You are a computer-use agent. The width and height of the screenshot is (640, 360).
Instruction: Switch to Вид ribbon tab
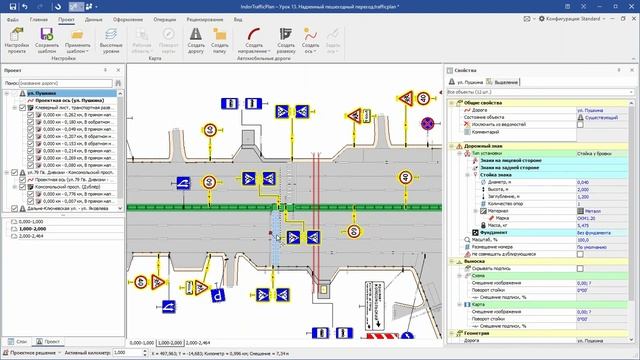click(x=238, y=19)
